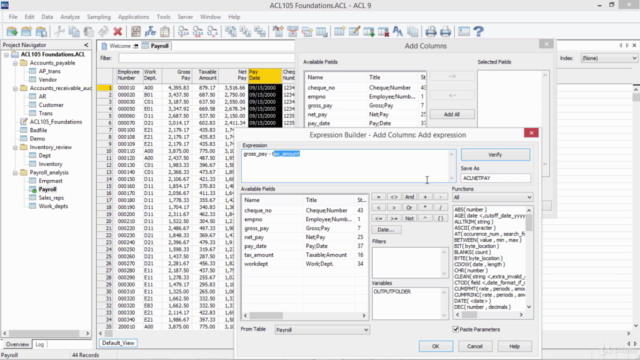The height and width of the screenshot is (360, 640).
Task: Click the plus operator button
Action: coord(425,197)
